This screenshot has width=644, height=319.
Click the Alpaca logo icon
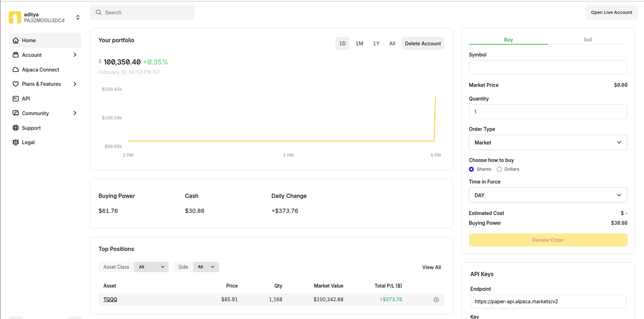click(15, 17)
